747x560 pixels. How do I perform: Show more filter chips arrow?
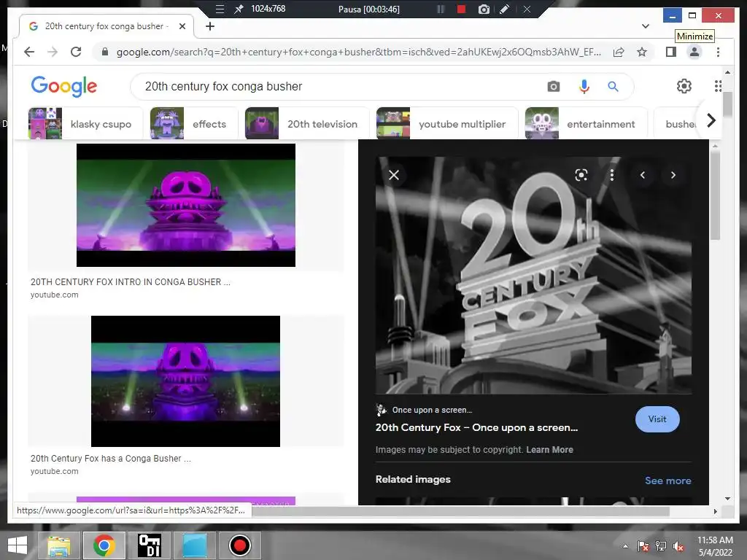tap(711, 121)
